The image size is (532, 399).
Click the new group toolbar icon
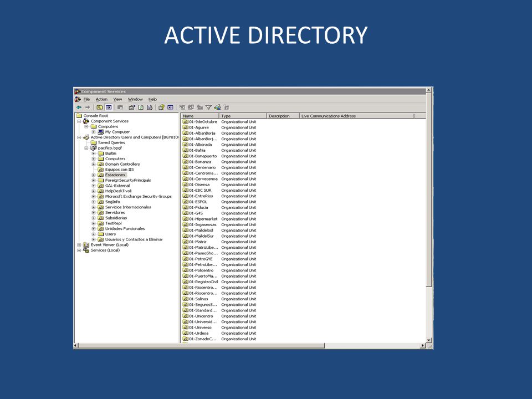[x=191, y=107]
